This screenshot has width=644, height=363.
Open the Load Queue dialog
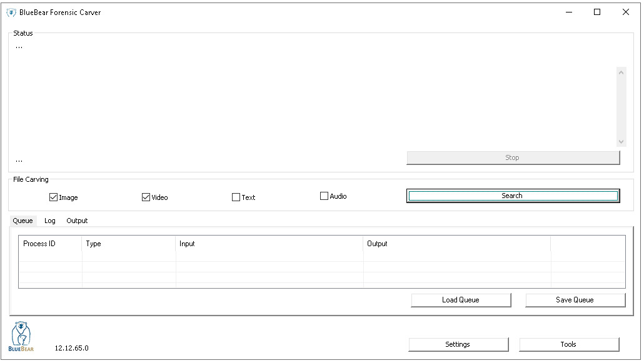pos(461,300)
